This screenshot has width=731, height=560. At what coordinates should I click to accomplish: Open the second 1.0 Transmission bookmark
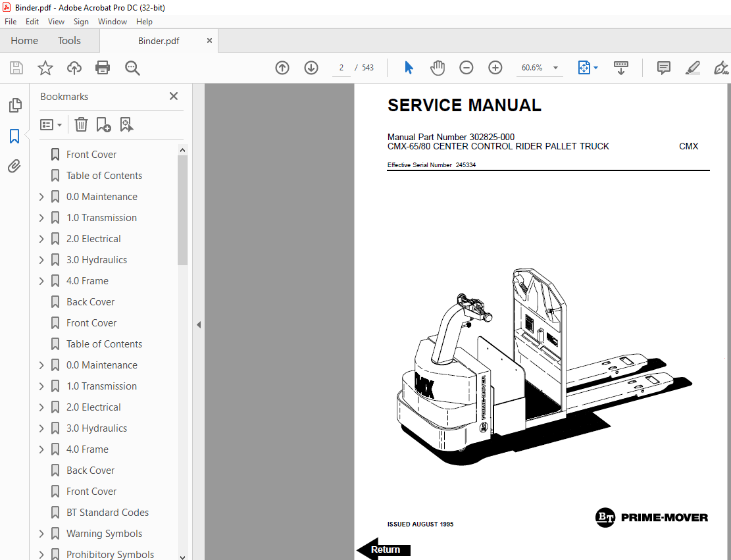[101, 386]
